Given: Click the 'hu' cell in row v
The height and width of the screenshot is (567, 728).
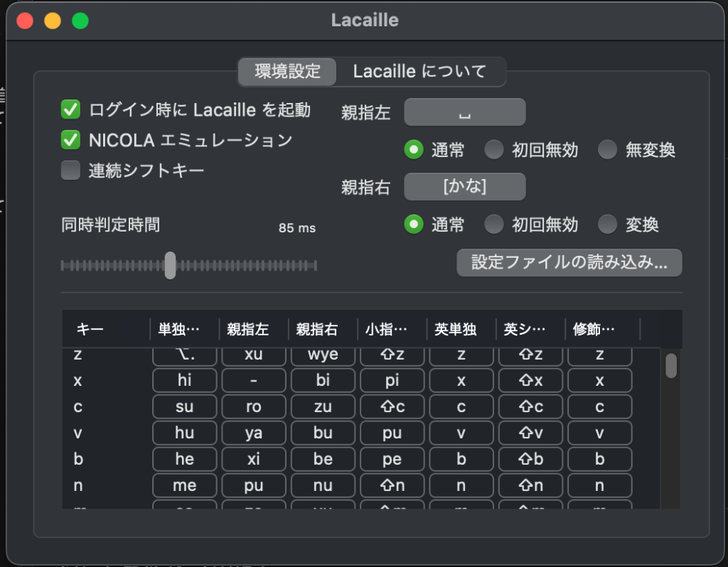Looking at the screenshot, I should pyautogui.click(x=185, y=433).
